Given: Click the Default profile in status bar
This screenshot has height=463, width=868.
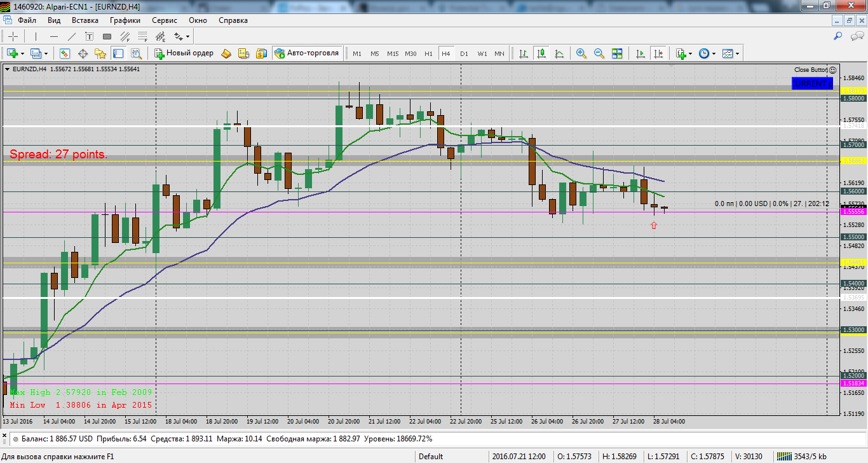Looking at the screenshot, I should [x=431, y=456].
